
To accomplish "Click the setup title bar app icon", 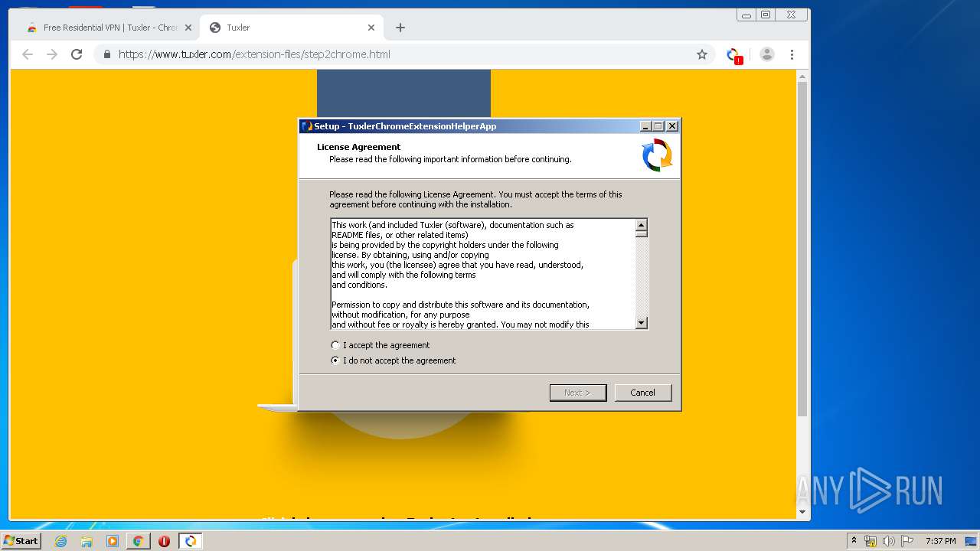I will [x=307, y=126].
